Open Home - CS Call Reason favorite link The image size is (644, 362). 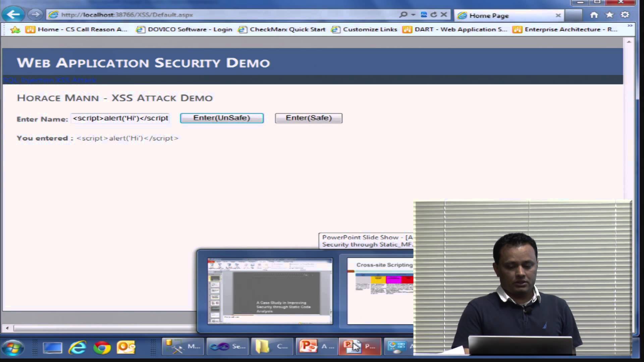(76, 29)
